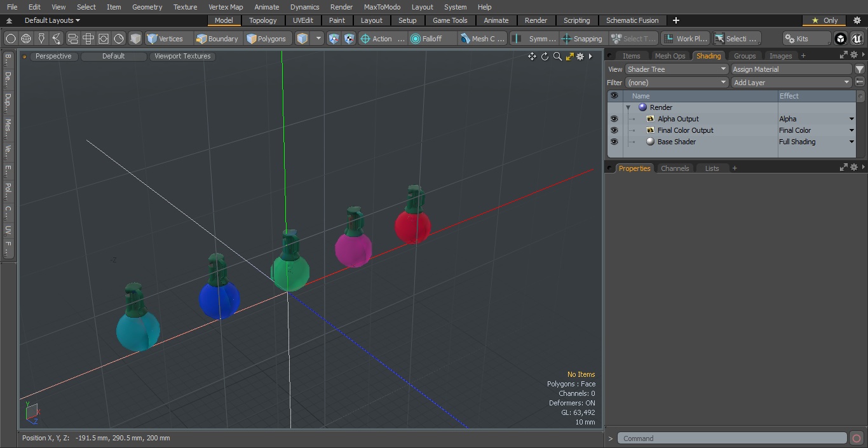868x448 pixels.
Task: Toggle visibility of Alpha Output layer
Action: [x=614, y=119]
